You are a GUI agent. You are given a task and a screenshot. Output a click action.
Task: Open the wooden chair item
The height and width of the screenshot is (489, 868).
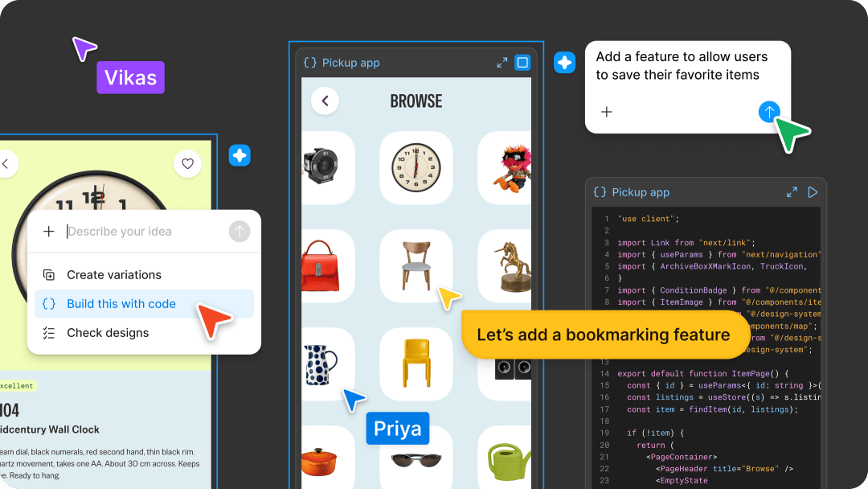(416, 266)
